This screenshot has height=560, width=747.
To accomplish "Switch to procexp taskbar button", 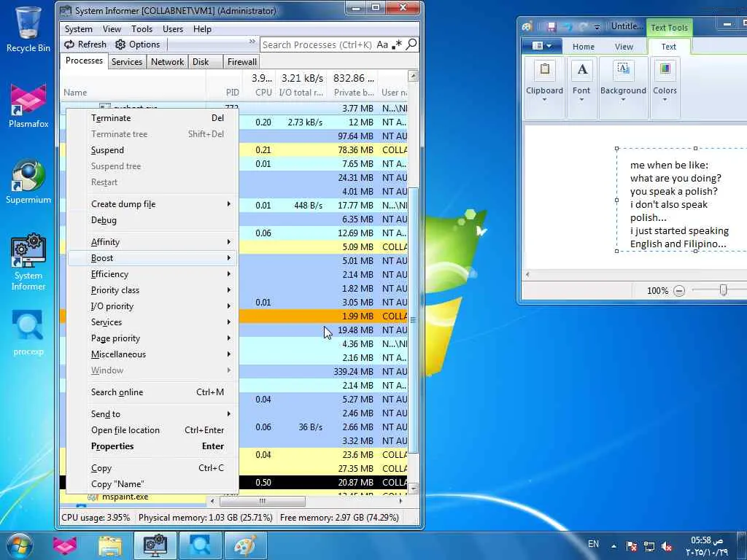I will (x=200, y=545).
